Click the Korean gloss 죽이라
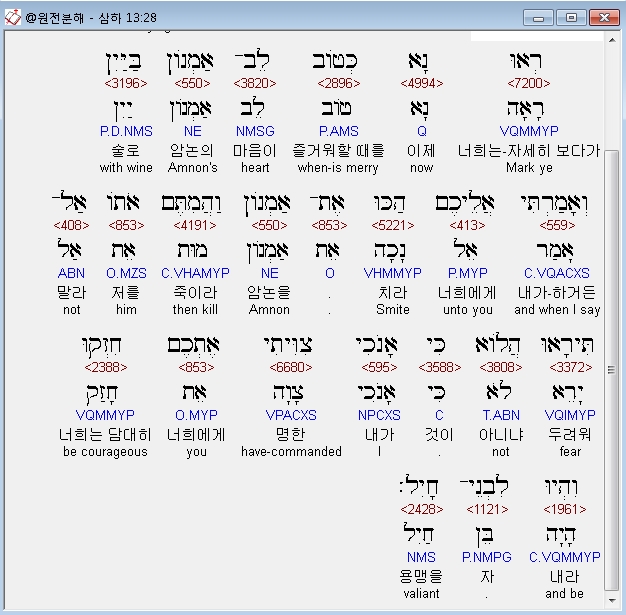Image resolution: width=626 pixels, height=615 pixels. [195, 293]
